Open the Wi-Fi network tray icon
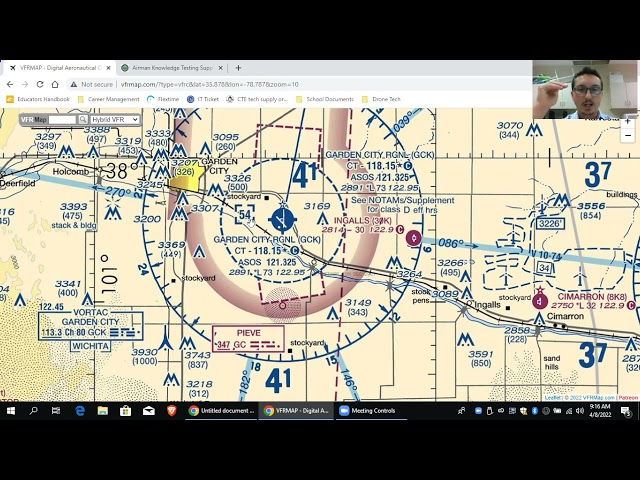This screenshot has height=480, width=640. [569, 411]
